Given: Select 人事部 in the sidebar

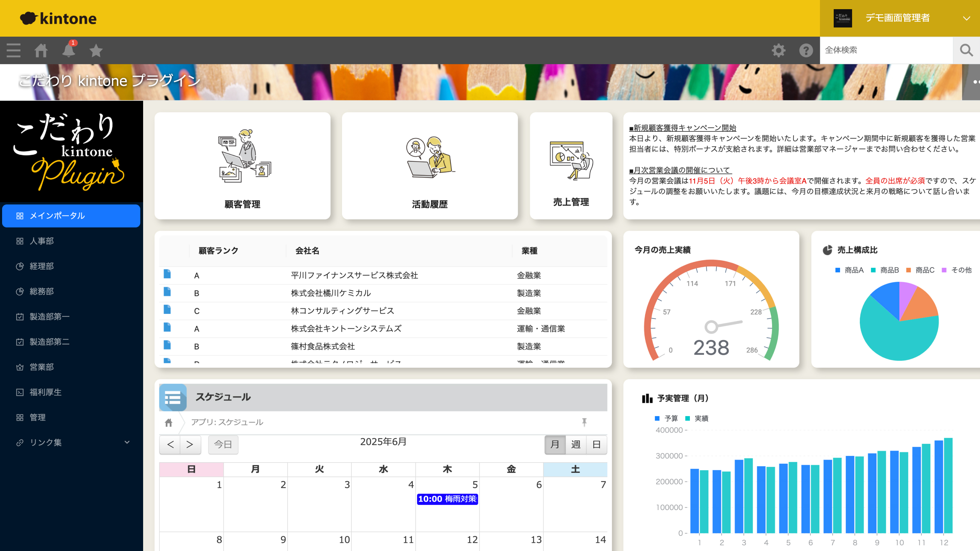Looking at the screenshot, I should click(x=71, y=241).
